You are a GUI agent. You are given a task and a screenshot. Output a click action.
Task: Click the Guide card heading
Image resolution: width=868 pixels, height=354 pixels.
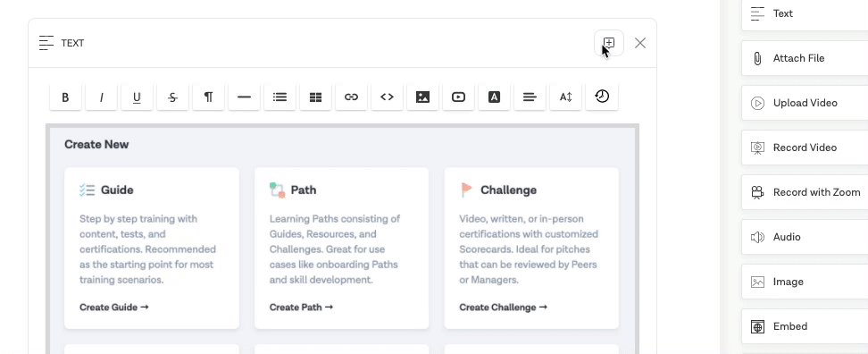point(117,190)
